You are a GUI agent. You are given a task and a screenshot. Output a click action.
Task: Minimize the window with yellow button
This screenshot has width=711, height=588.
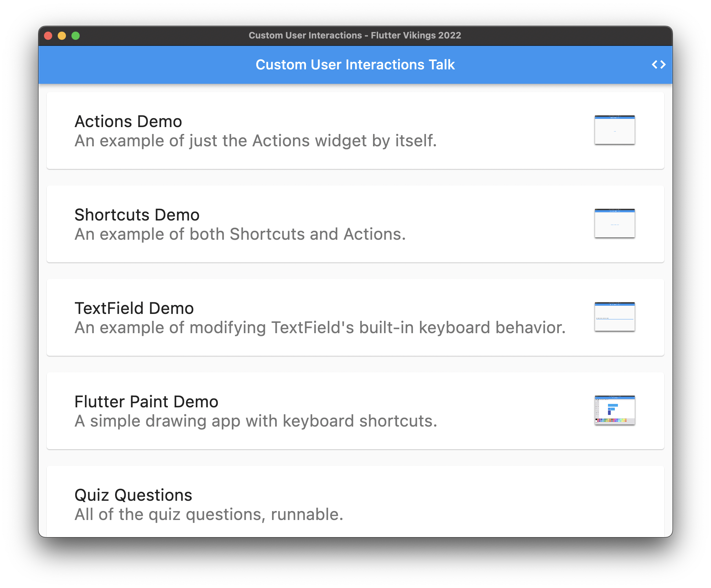pyautogui.click(x=62, y=36)
